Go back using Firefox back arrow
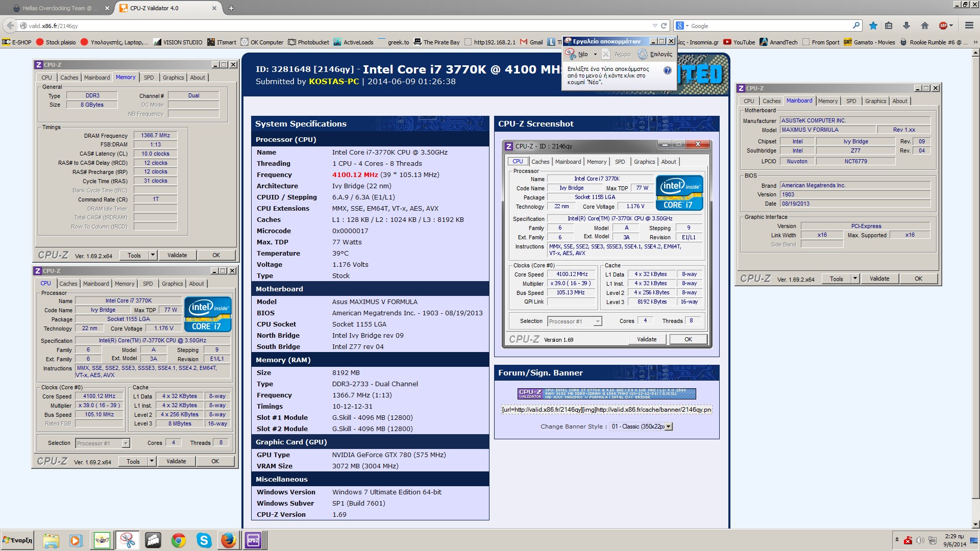Screen dimensions: 980x551 pyautogui.click(x=10, y=26)
